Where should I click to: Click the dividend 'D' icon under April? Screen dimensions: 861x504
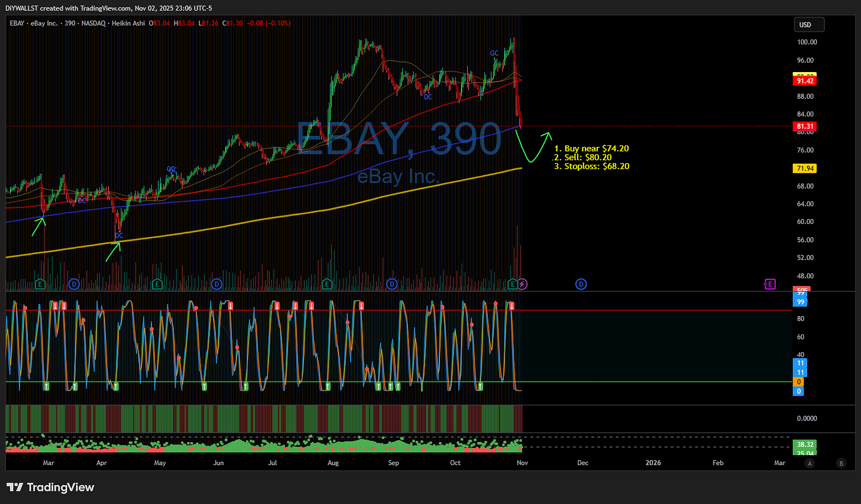pos(73,284)
